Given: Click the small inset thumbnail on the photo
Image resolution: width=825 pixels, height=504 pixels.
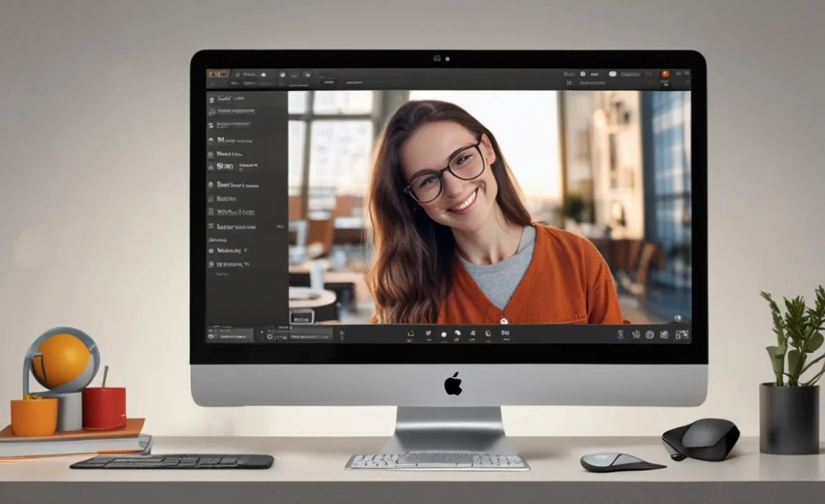Looking at the screenshot, I should coord(301,316).
